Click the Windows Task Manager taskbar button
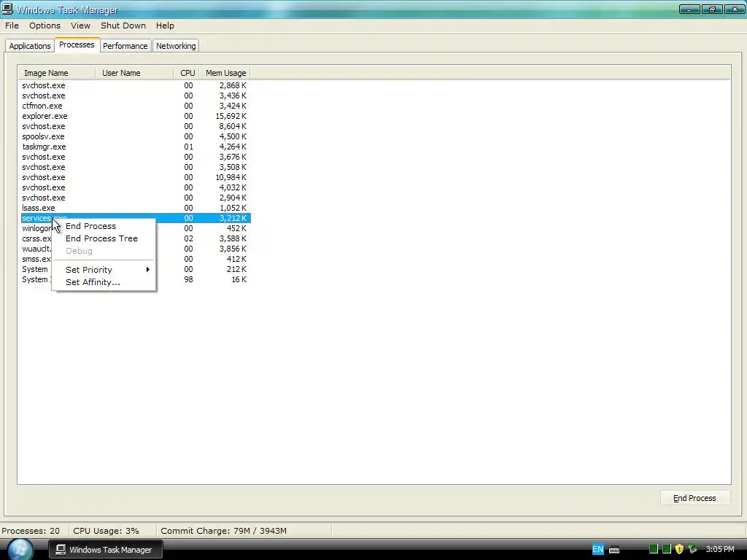Image resolution: width=747 pixels, height=560 pixels. tap(106, 550)
